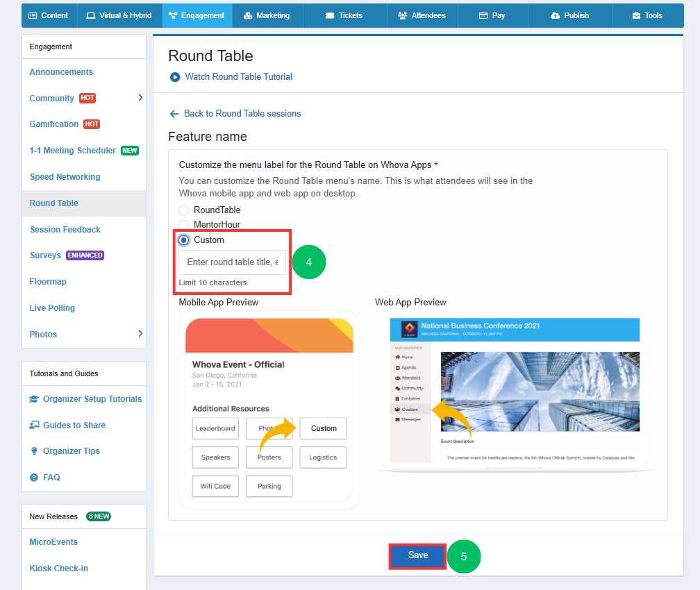Image resolution: width=700 pixels, height=590 pixels.
Task: Open Floormap in sidebar
Action: pyautogui.click(x=48, y=282)
